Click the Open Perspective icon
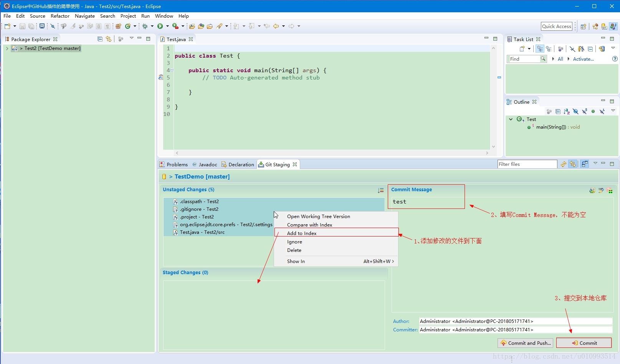The width and height of the screenshot is (620, 364). (x=584, y=26)
